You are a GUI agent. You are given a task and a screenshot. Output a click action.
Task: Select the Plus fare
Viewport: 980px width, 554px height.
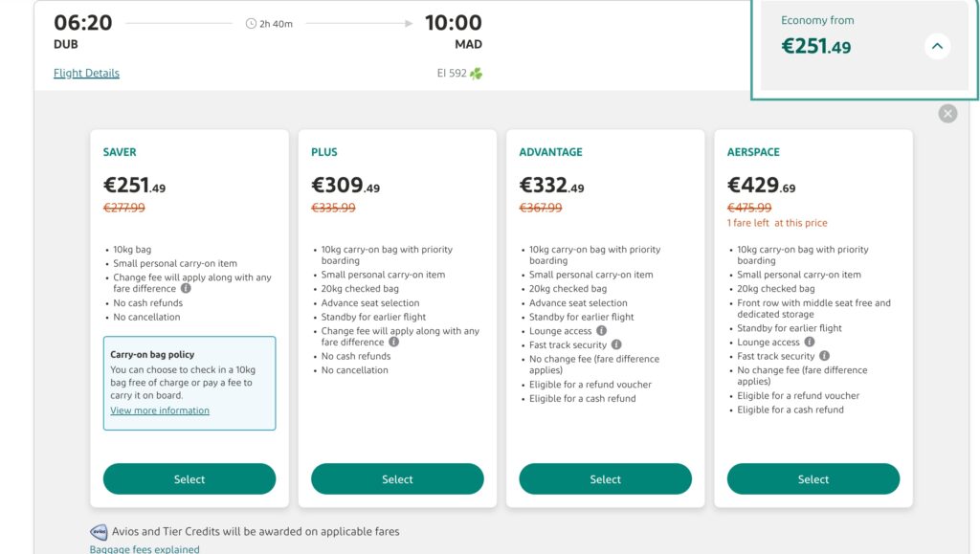coord(397,479)
